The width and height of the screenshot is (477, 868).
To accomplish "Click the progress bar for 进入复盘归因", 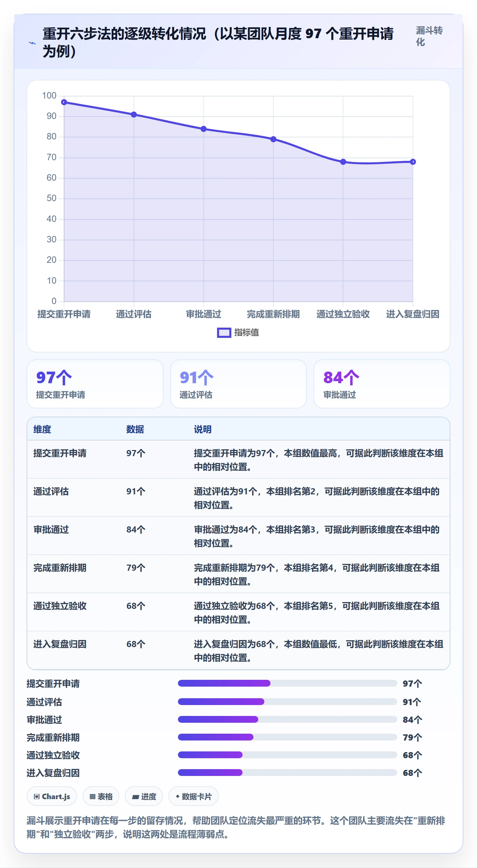I will [288, 773].
